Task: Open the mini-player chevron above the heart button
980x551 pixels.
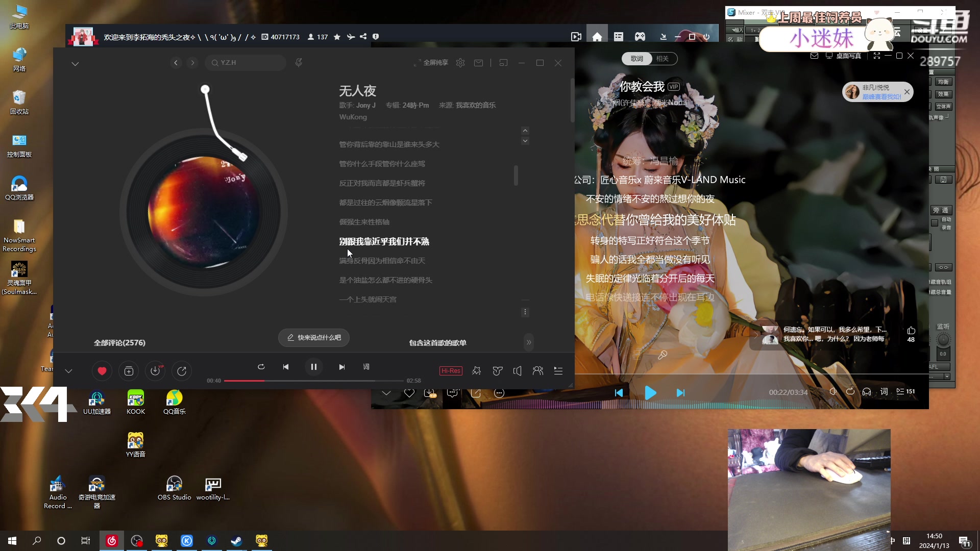Action: (68, 371)
